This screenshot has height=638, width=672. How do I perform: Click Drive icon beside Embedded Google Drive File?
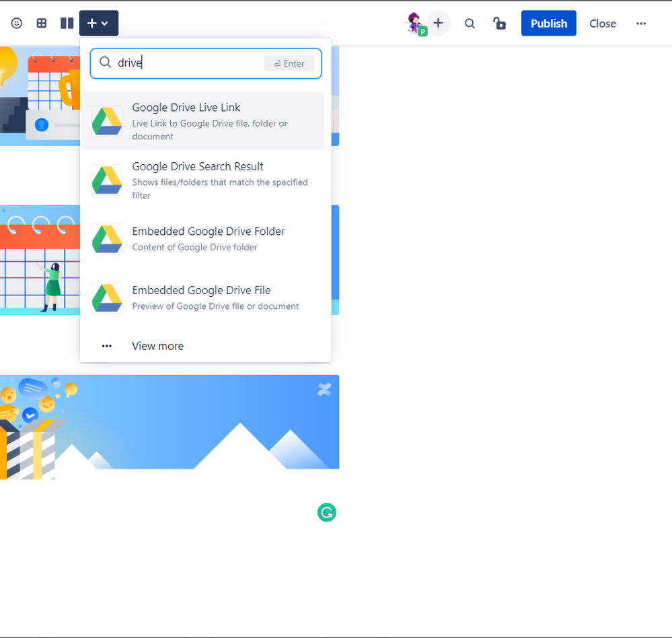[107, 297]
